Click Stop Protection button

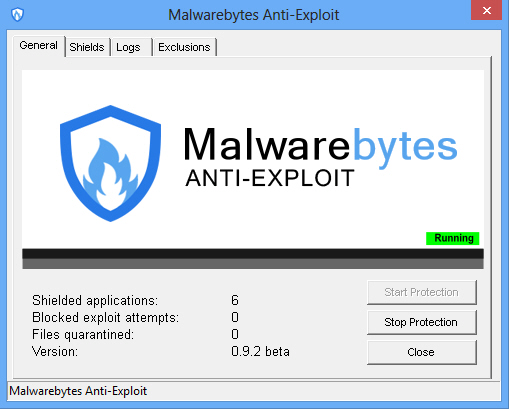pos(422,322)
